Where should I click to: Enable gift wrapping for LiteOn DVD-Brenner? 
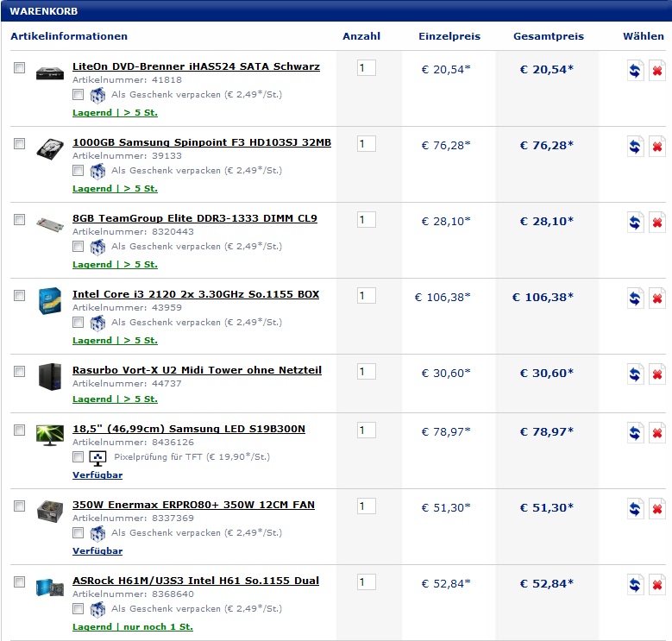point(78,94)
